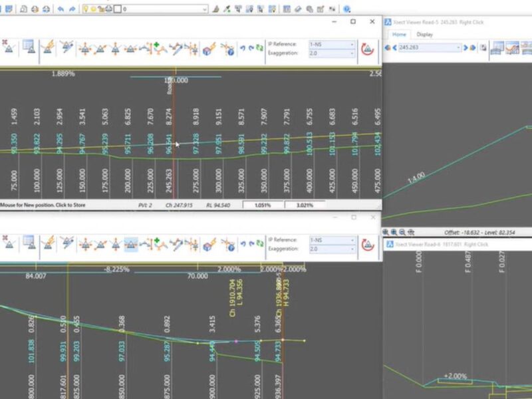This screenshot has height=399, width=532.
Task: Click the undo arrow in upper profile toolbar
Action: (243, 49)
